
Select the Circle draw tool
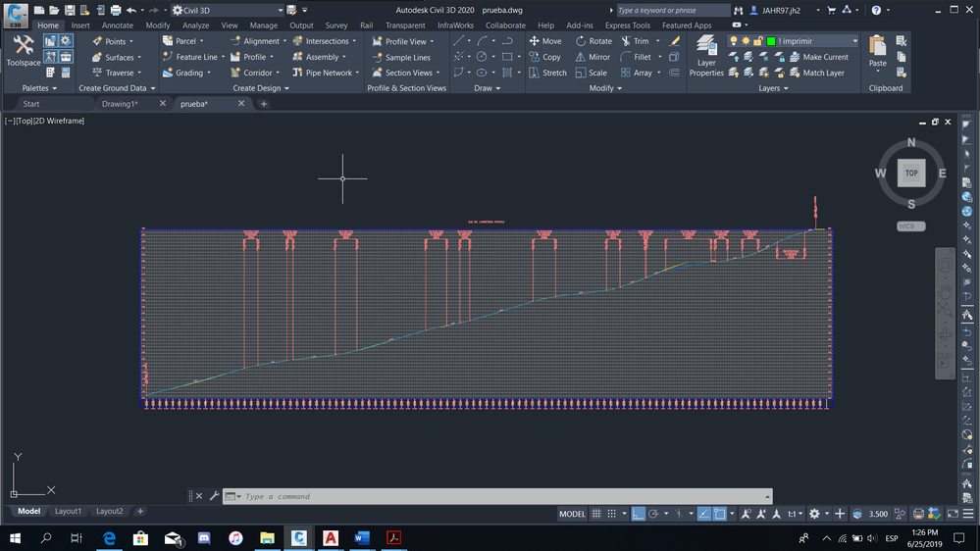point(482,57)
